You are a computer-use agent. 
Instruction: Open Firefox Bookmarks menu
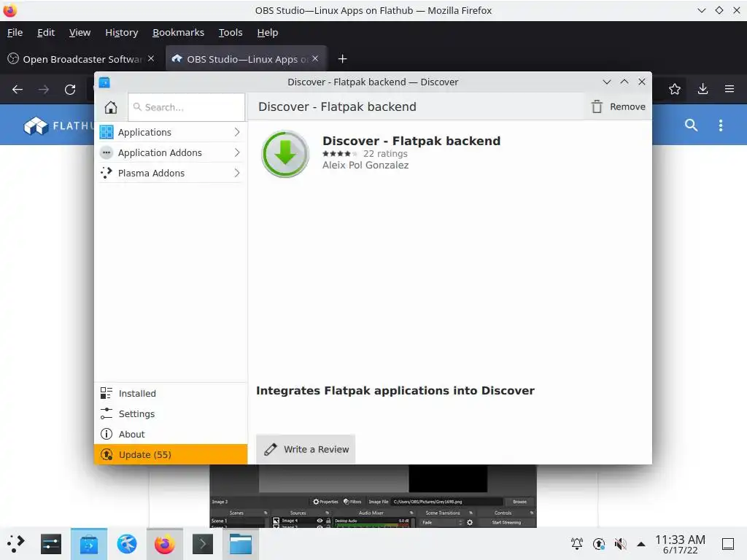(178, 32)
